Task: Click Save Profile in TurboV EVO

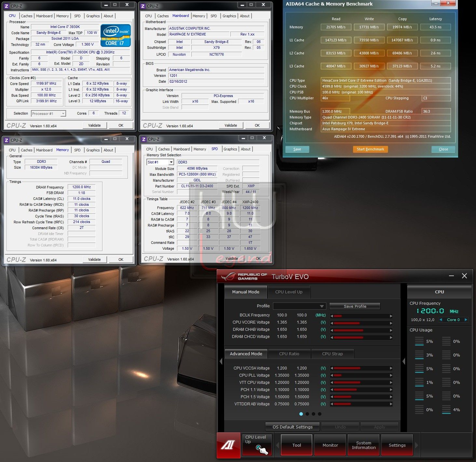Action: 355,306
